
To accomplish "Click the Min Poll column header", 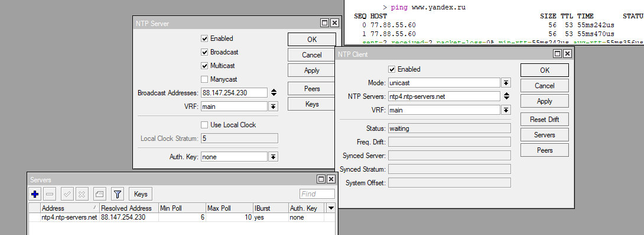I will click(182, 208).
